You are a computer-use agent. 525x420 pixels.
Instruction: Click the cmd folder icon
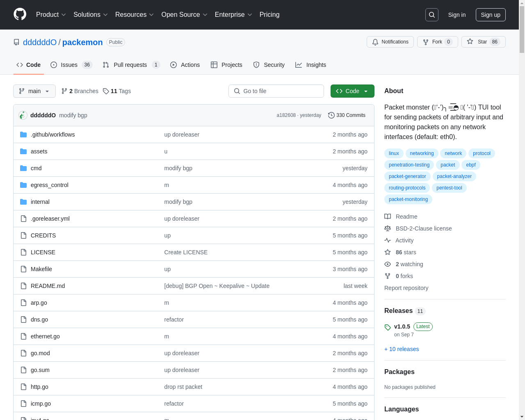(23, 168)
